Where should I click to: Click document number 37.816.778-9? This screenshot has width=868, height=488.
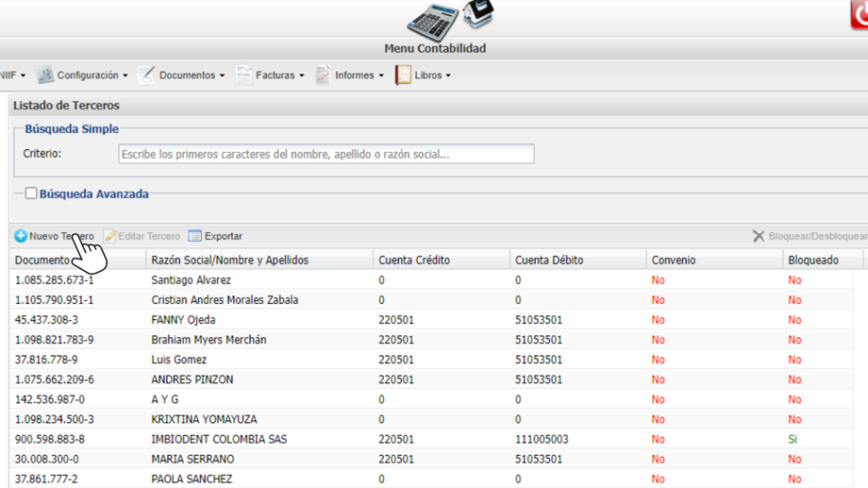click(x=46, y=360)
